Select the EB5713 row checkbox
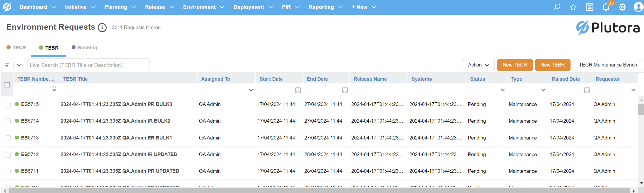The width and height of the screenshot is (644, 193). [x=8, y=138]
